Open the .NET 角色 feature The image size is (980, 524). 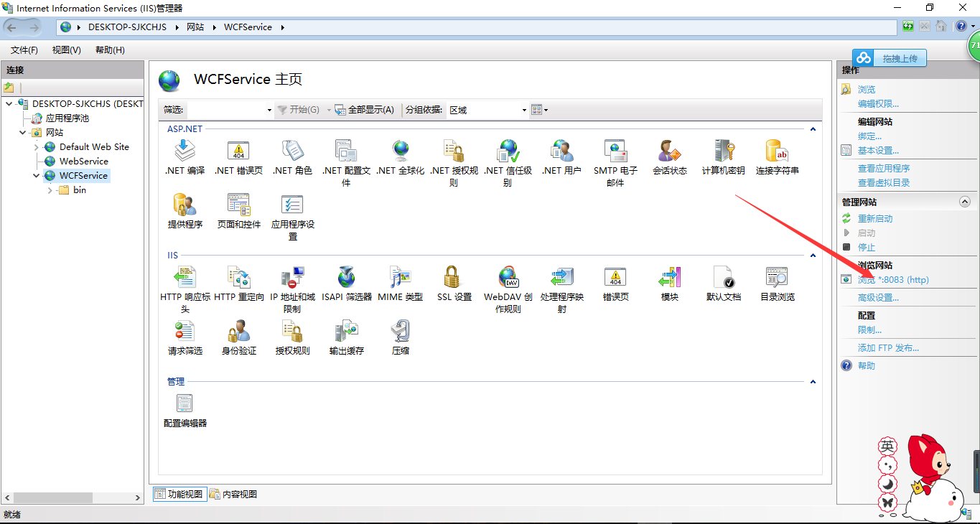coord(292,157)
